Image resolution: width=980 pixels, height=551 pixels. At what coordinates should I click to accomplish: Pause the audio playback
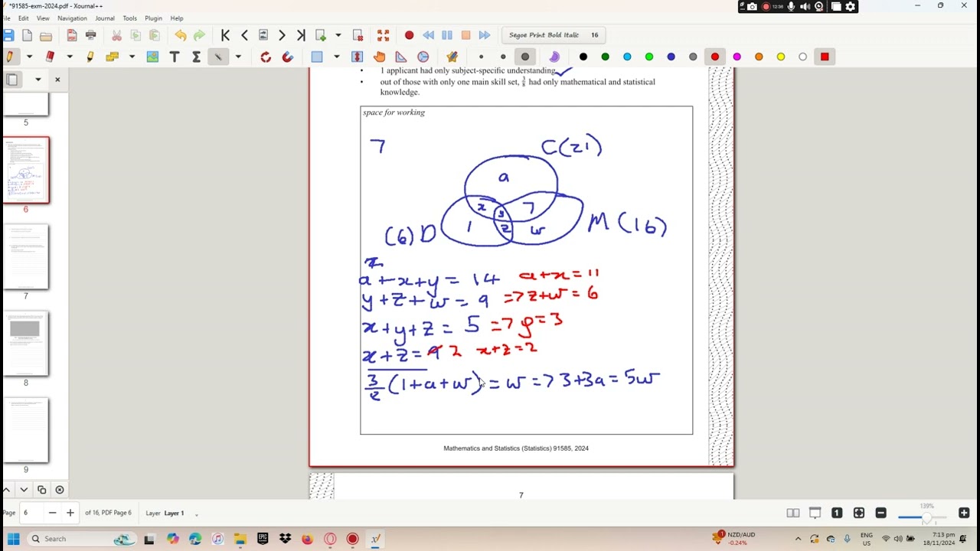tap(447, 35)
